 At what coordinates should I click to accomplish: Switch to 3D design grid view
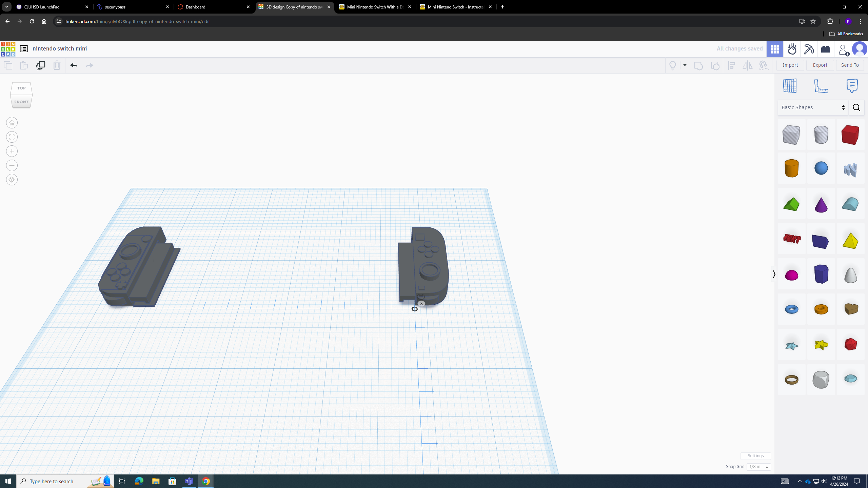775,49
